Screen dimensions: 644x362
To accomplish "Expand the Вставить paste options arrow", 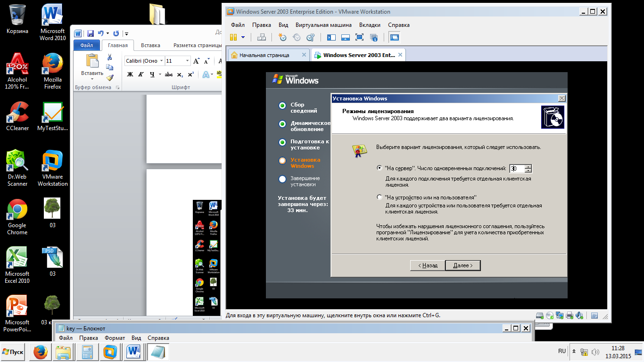I will pyautogui.click(x=92, y=79).
